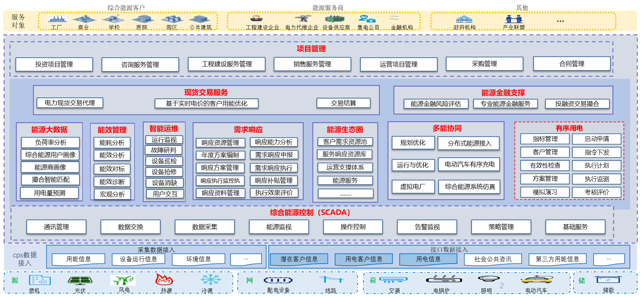Click 综合能源用户画像 box

[x=50, y=155]
